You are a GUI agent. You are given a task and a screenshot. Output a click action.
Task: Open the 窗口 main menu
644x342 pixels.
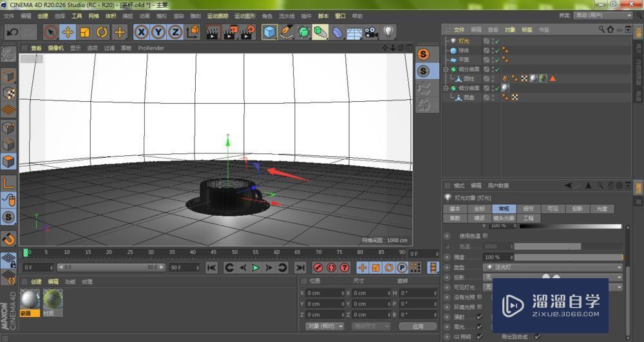(x=340, y=16)
